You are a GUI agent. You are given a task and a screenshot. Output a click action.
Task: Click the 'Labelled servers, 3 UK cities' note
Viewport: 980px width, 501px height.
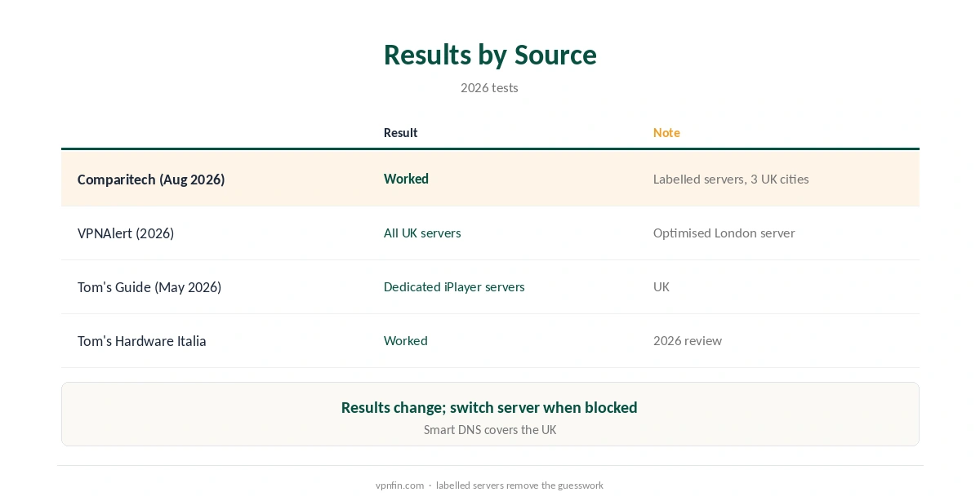click(731, 179)
